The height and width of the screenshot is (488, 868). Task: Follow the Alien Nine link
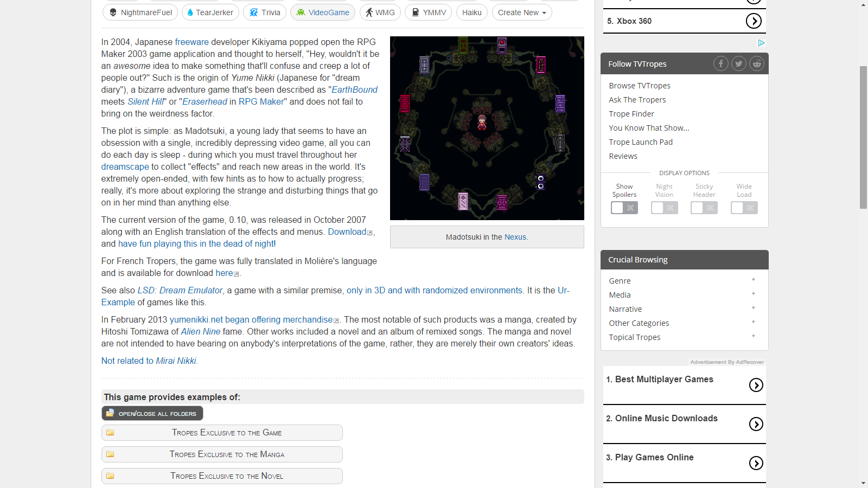point(201,331)
